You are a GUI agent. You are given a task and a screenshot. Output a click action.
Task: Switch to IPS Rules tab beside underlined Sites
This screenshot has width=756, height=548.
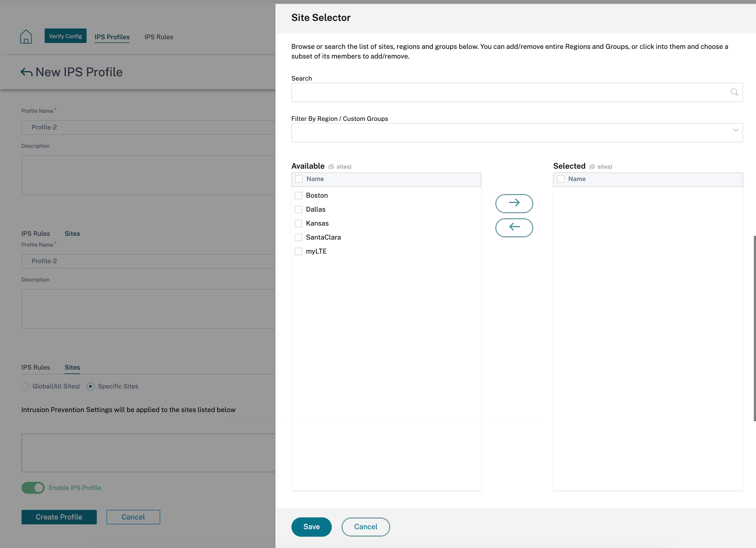36,367
